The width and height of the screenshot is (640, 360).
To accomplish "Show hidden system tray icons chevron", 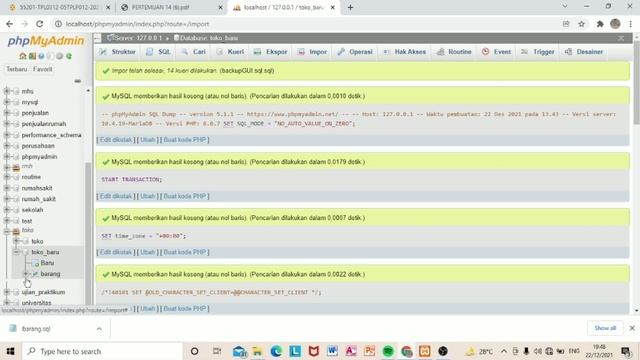I will (x=504, y=351).
